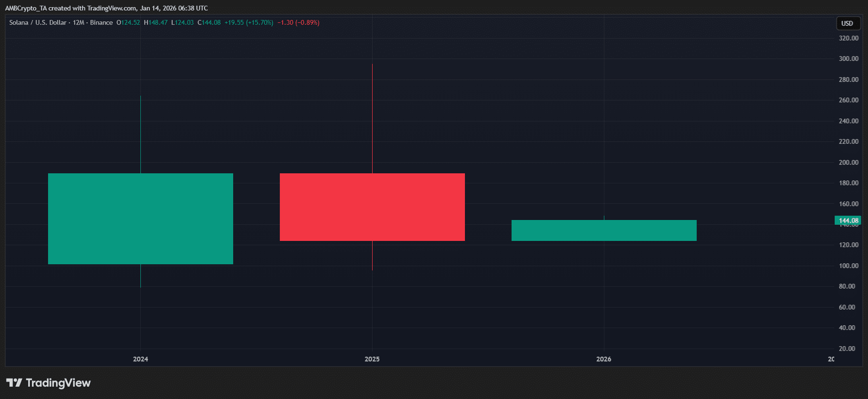Image resolution: width=868 pixels, height=399 pixels.
Task: Select the 12M interval label
Action: click(79, 23)
